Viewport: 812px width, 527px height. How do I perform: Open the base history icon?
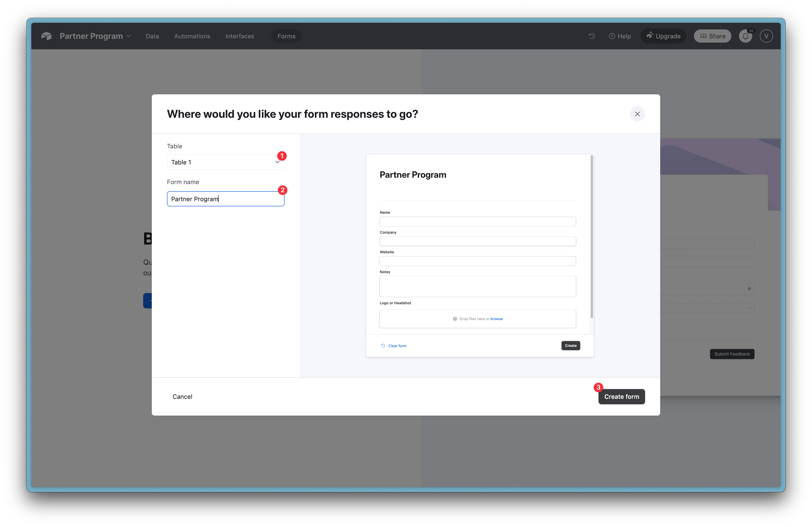[592, 36]
